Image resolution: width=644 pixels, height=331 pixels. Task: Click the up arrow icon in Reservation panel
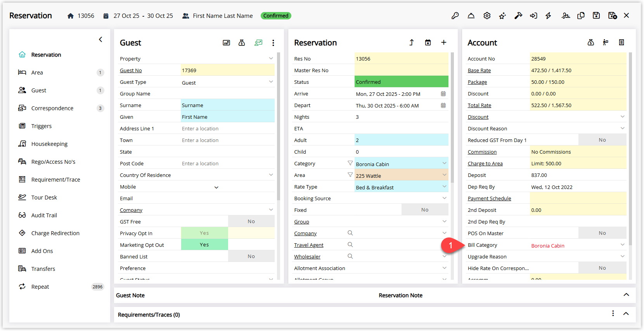[x=412, y=42]
